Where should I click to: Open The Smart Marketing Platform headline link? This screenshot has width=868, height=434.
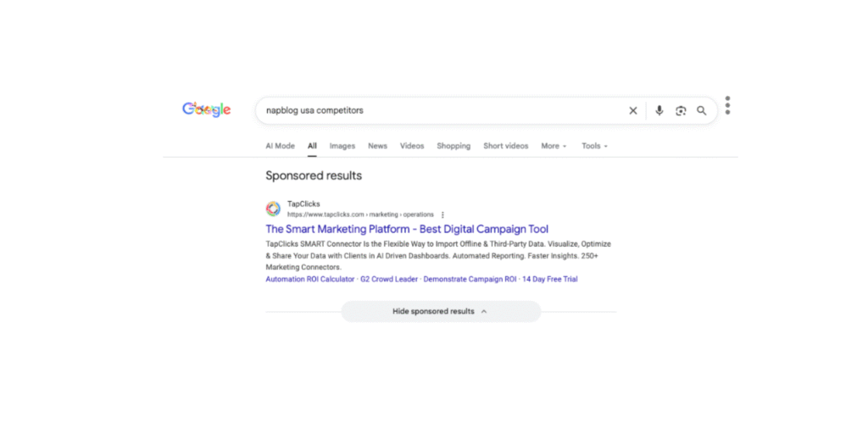[407, 229]
